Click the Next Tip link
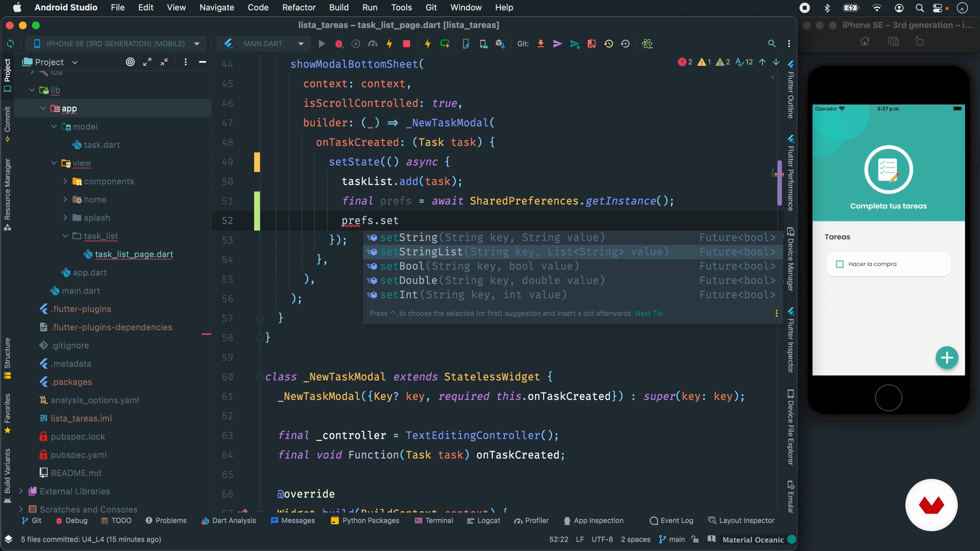980x551 pixels. coord(649,313)
